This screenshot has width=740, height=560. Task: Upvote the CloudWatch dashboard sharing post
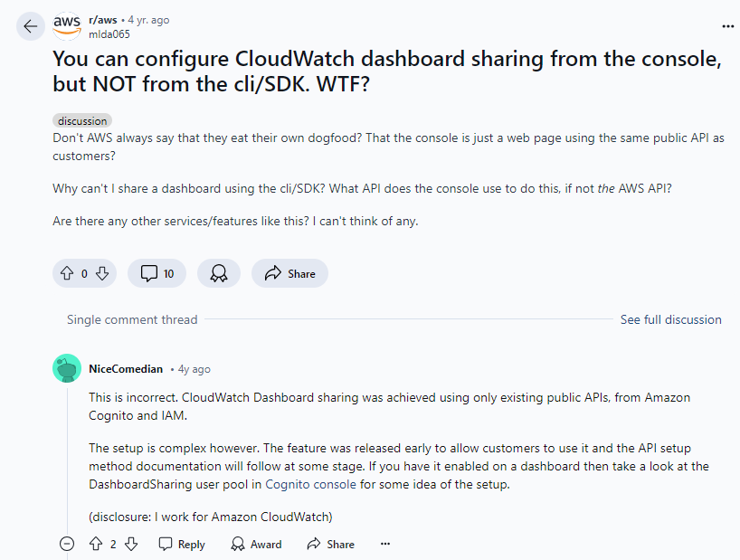coord(67,273)
